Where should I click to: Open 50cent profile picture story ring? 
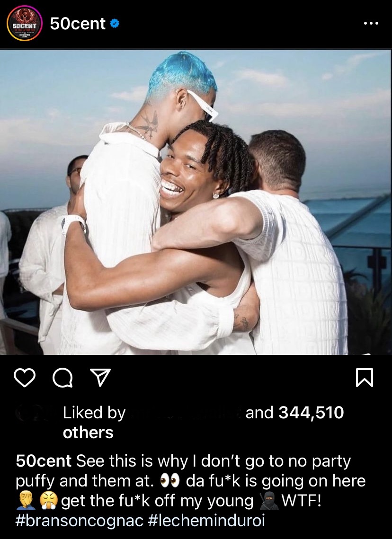click(25, 23)
